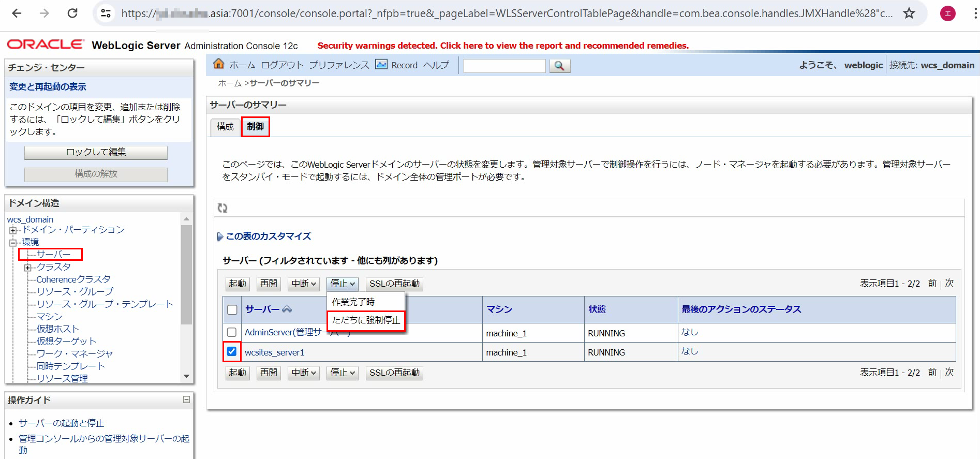Click the console search input field
The width and height of the screenshot is (980, 459).
(504, 66)
